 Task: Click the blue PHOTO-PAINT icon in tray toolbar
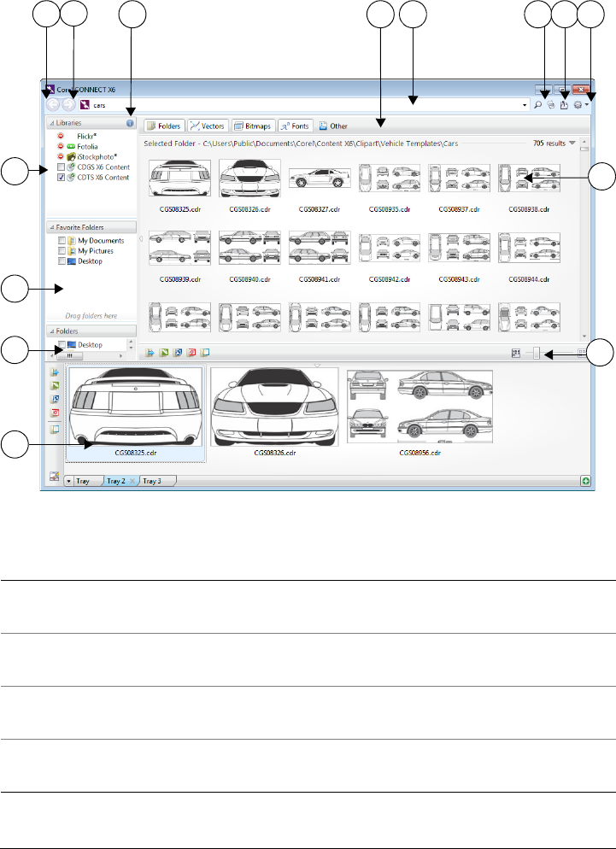[x=55, y=400]
